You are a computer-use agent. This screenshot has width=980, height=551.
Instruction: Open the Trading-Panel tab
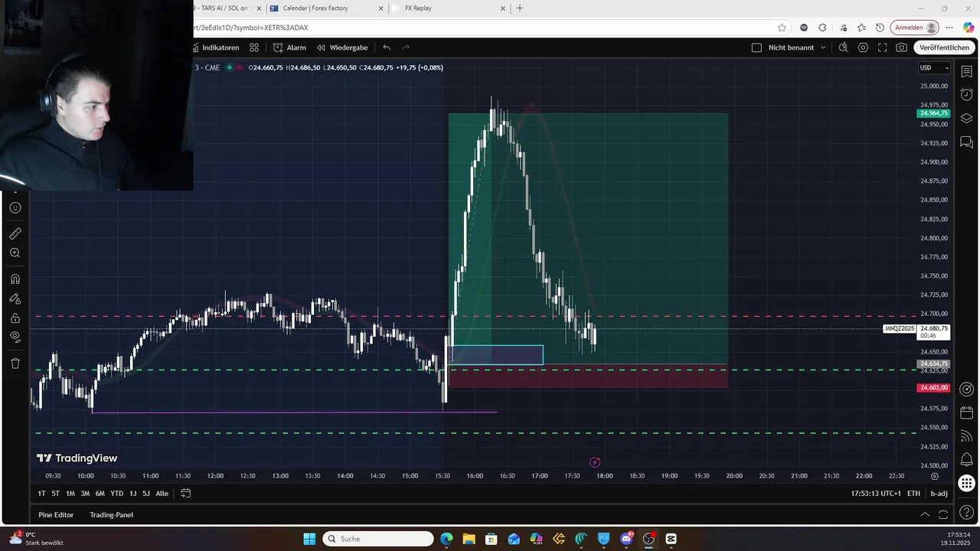click(x=112, y=515)
